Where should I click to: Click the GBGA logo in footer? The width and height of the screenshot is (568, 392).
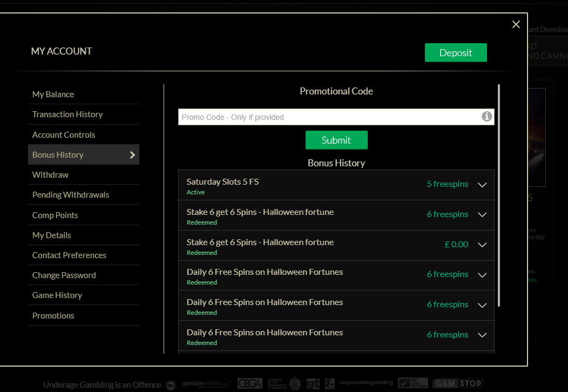pos(250,384)
